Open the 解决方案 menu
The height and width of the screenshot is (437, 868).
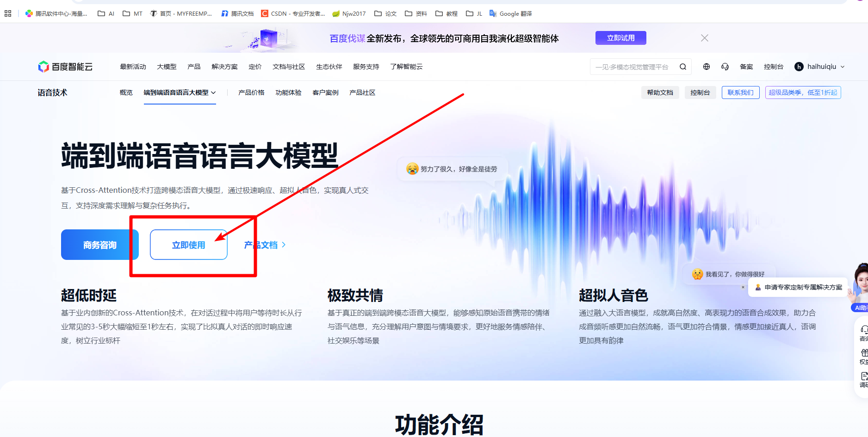[x=224, y=67]
